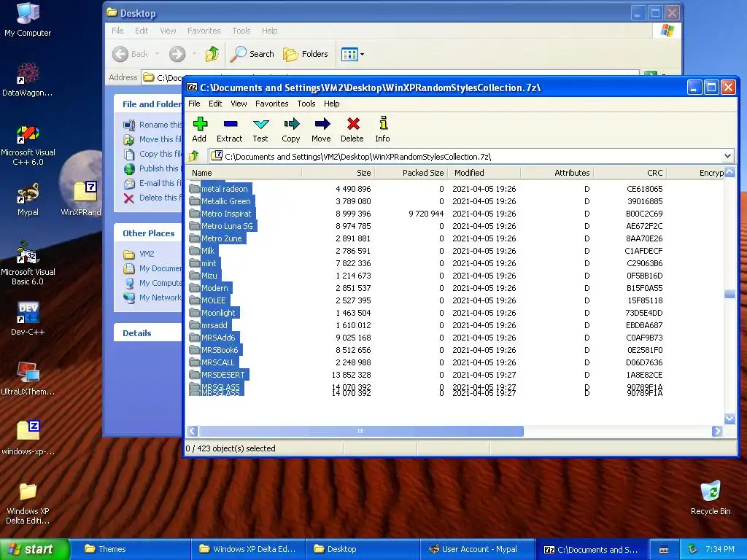Toggle Folders pane in Desktop Explorer window

coord(306,54)
